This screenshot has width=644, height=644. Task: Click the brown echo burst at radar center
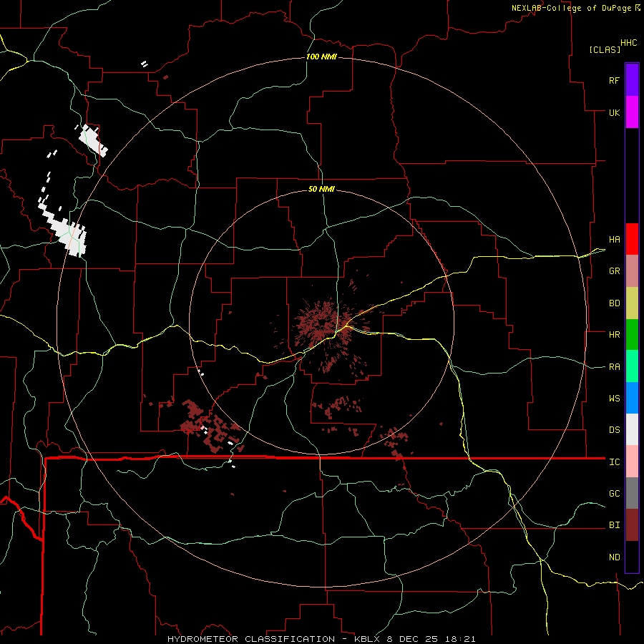coord(321,323)
